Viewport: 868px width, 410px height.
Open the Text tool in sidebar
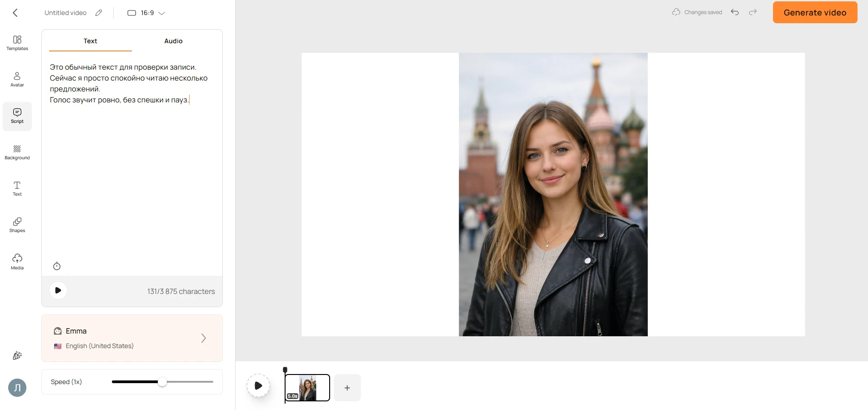(17, 188)
